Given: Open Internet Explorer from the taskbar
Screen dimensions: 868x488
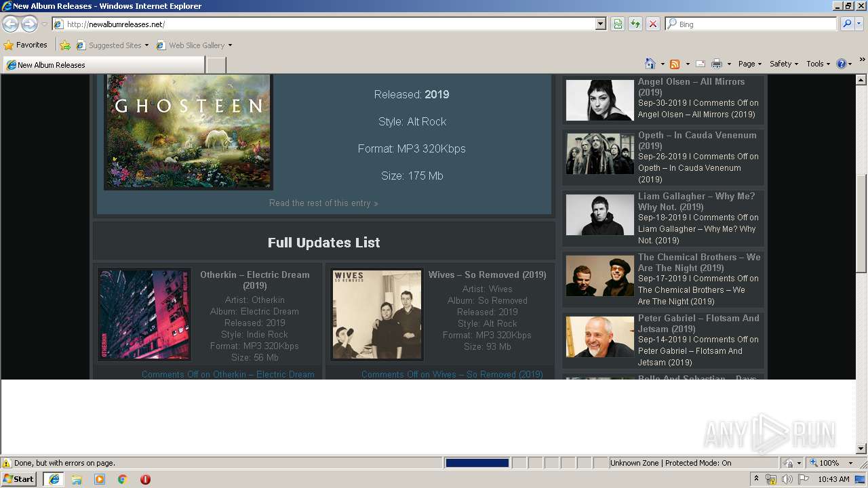Looking at the screenshot, I should [x=54, y=479].
